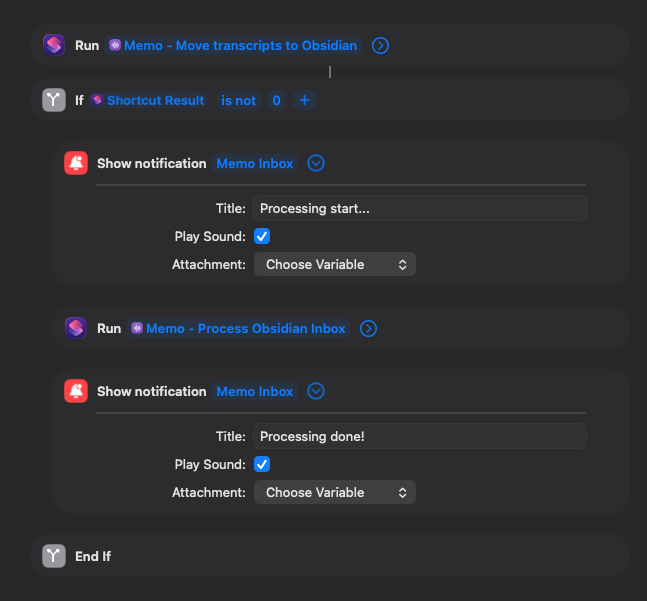This screenshot has height=601, width=647.
Task: Click the Shortcuts icon on the first Run action
Action: click(x=54, y=45)
